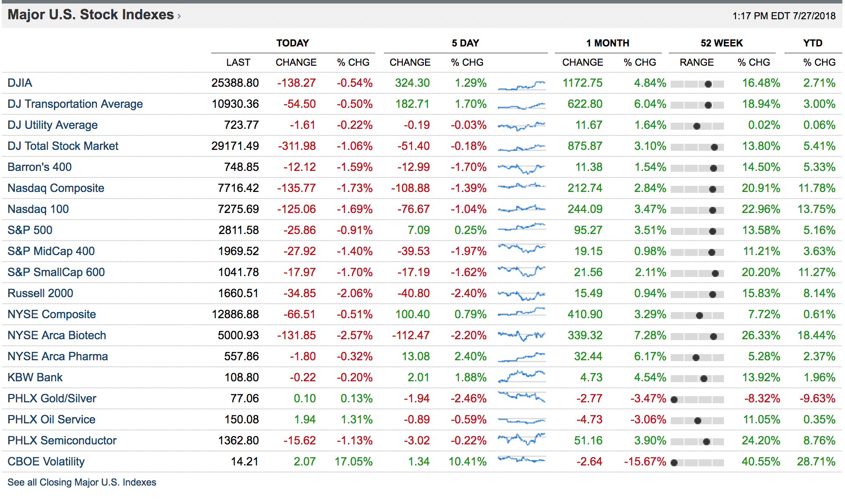Click the DJ Utility Average 52-week range indicator
Image resolution: width=845 pixels, height=504 pixels.
point(697,126)
